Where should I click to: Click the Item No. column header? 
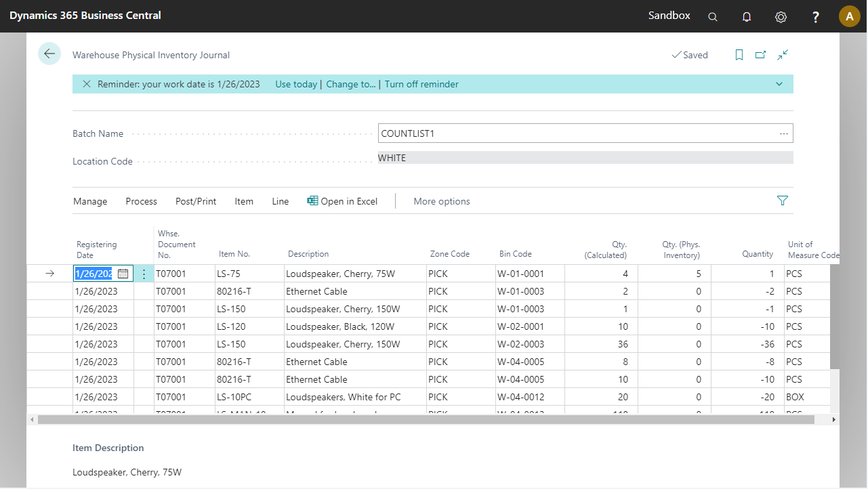tap(234, 254)
